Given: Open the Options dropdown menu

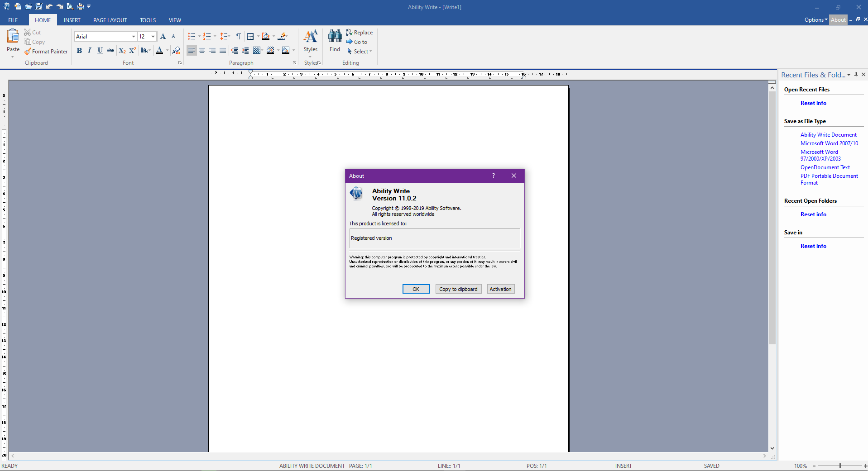Looking at the screenshot, I should tap(816, 20).
